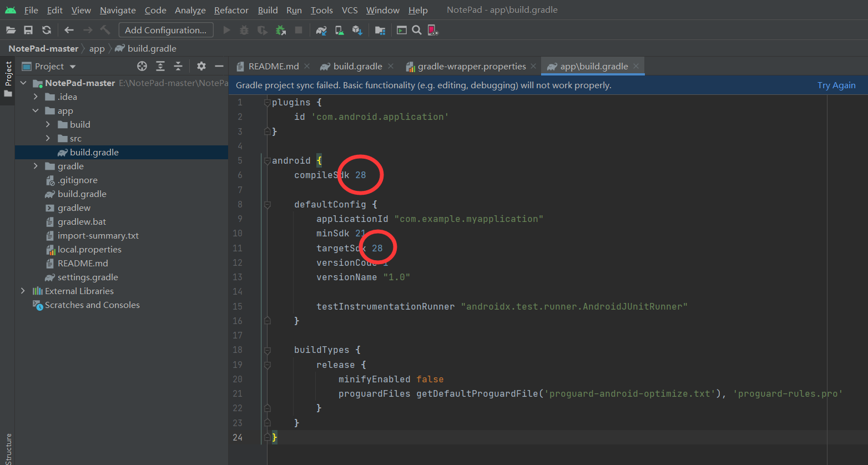
Task: Click the Make Project hammer icon
Action: tap(105, 30)
